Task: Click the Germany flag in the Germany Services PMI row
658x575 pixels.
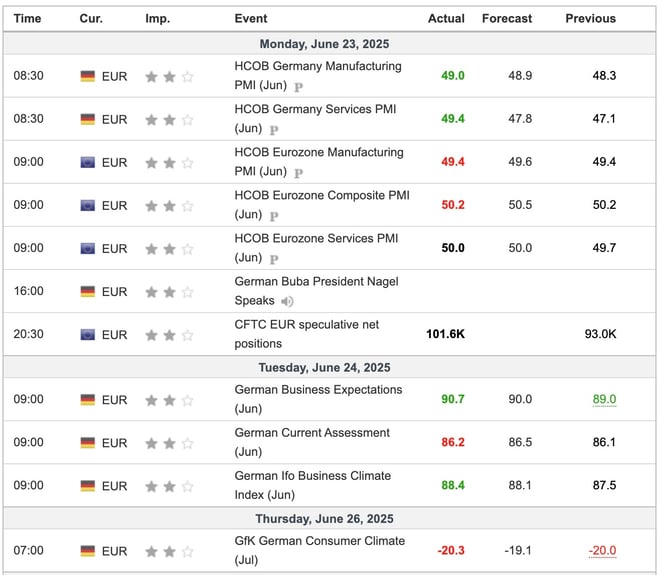Action: coord(88,120)
